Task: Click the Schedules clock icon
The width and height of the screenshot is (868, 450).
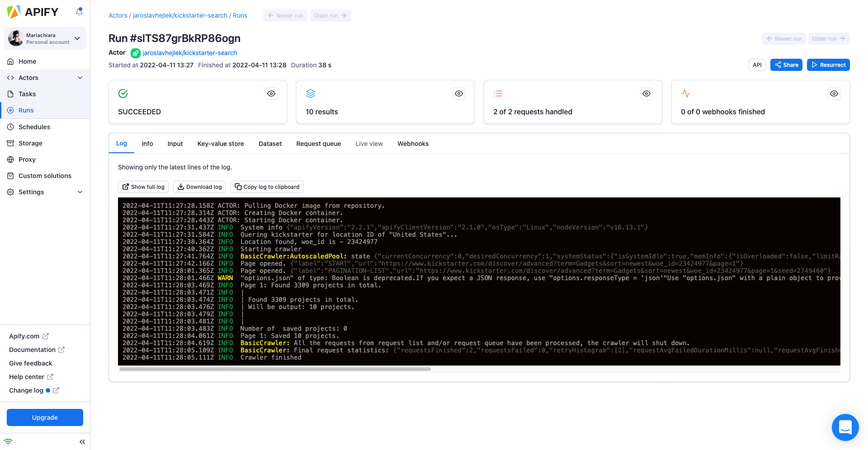Action: pyautogui.click(x=10, y=127)
